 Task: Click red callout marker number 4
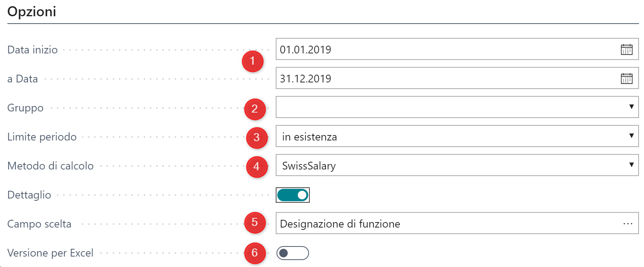256,166
